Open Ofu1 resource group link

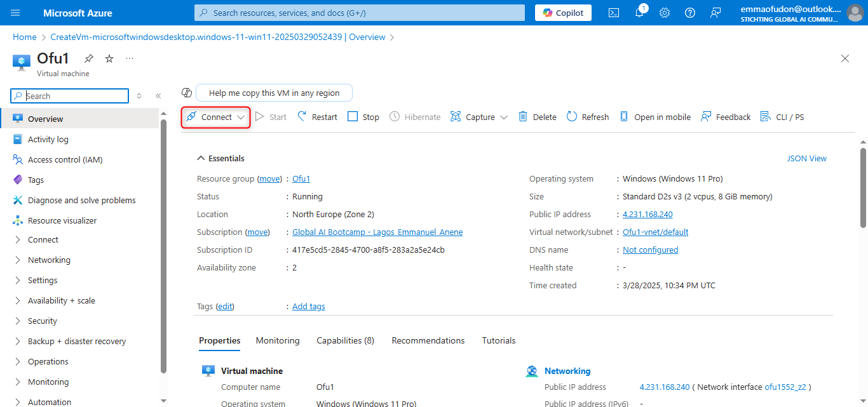click(301, 178)
